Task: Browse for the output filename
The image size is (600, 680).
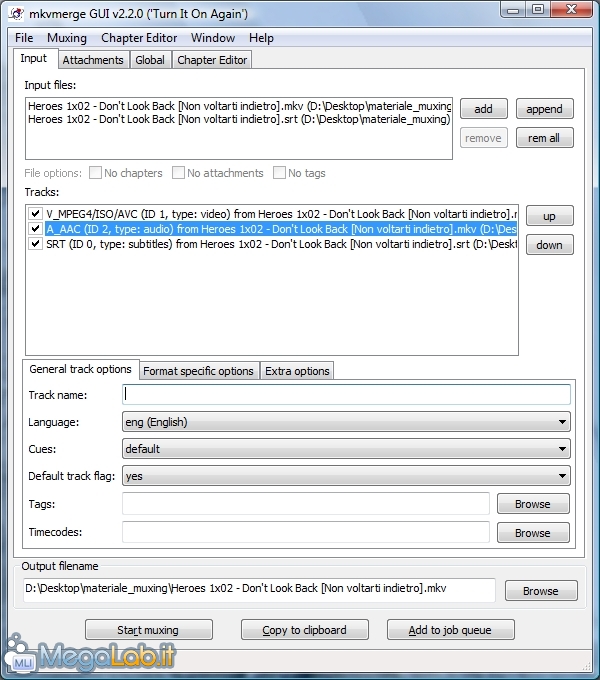Action: coord(541,591)
